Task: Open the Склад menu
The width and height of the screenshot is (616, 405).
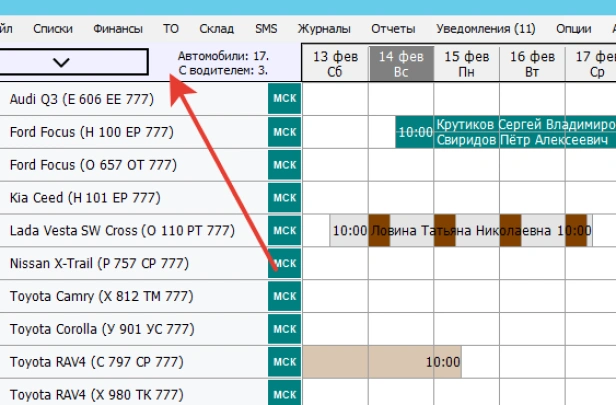Action: tap(216, 29)
